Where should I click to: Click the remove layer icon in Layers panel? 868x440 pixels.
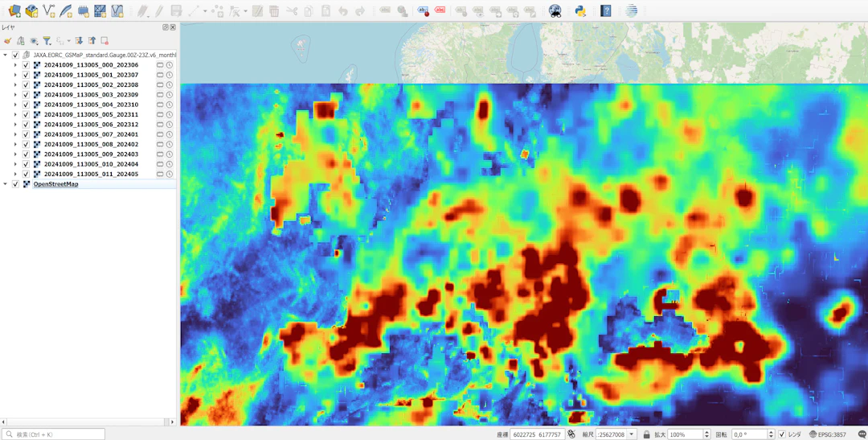coord(104,41)
